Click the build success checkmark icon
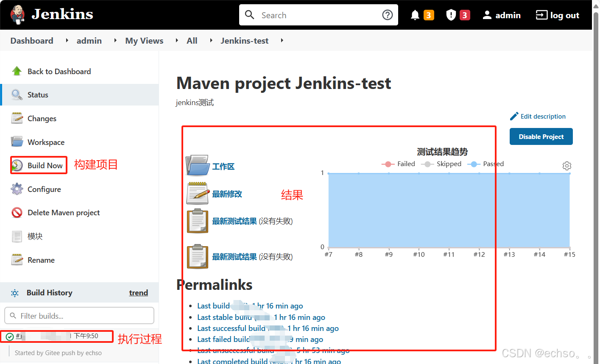 click(10, 337)
